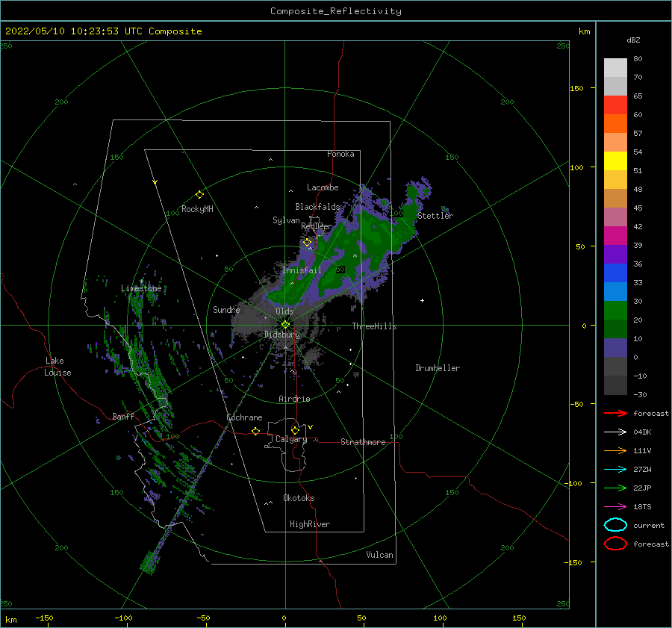Viewport: 672px width, 628px height.
Task: Select the red 65 dBZ color swatch
Action: [615, 105]
